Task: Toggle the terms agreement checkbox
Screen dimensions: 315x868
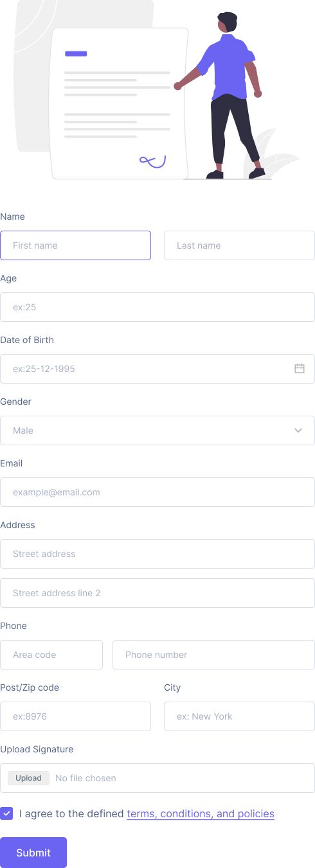Action: point(6,813)
